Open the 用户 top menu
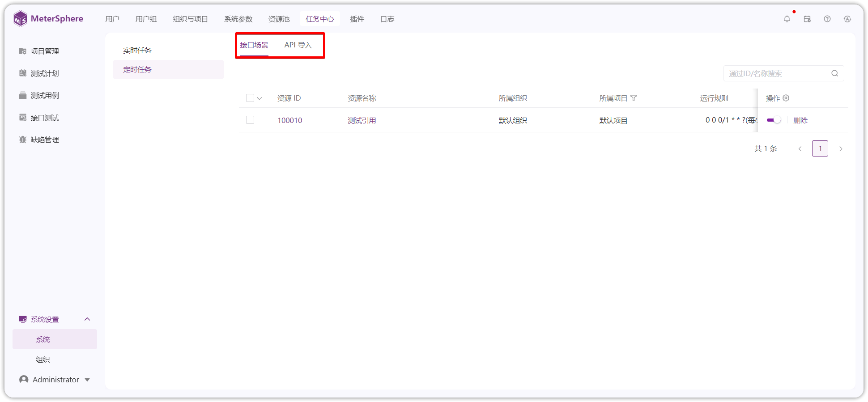 [x=112, y=19]
